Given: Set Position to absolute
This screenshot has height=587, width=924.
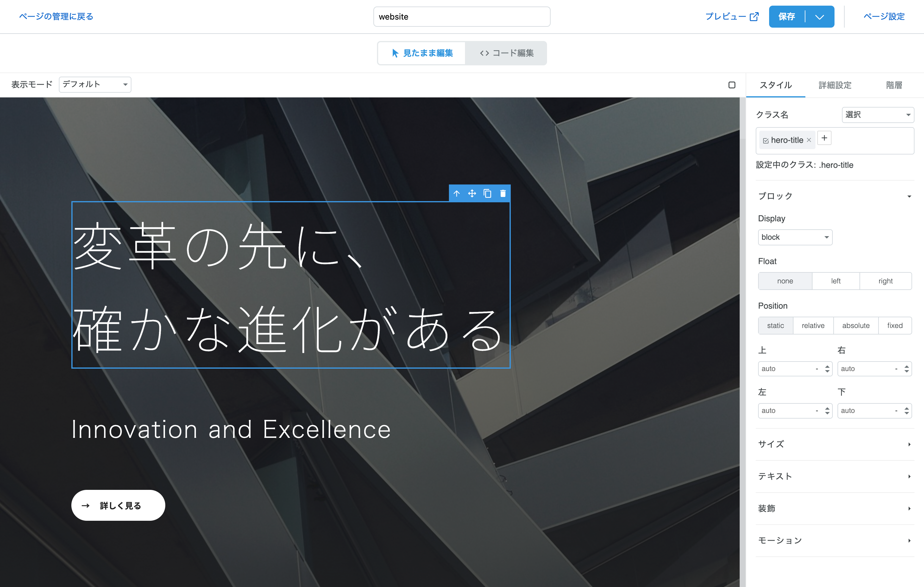Looking at the screenshot, I should point(856,326).
